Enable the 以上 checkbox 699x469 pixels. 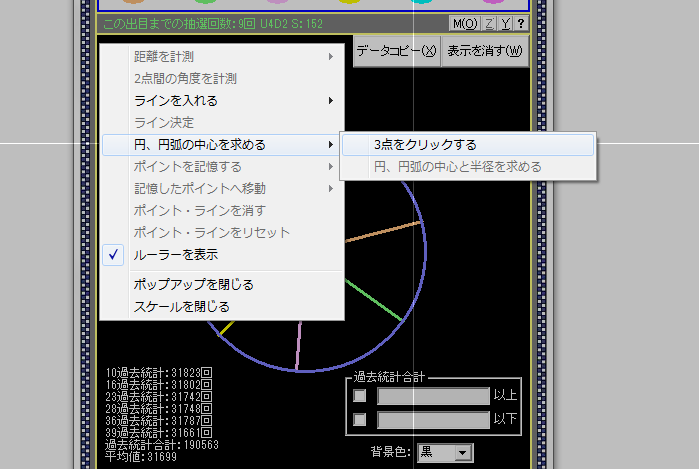coord(360,395)
